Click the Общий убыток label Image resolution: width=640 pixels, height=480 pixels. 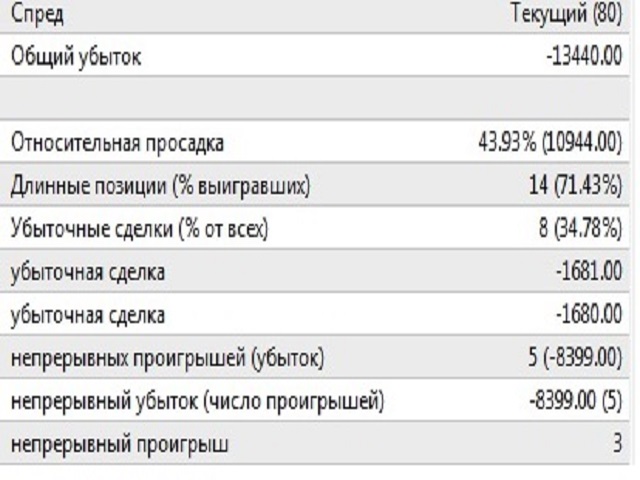(76, 57)
